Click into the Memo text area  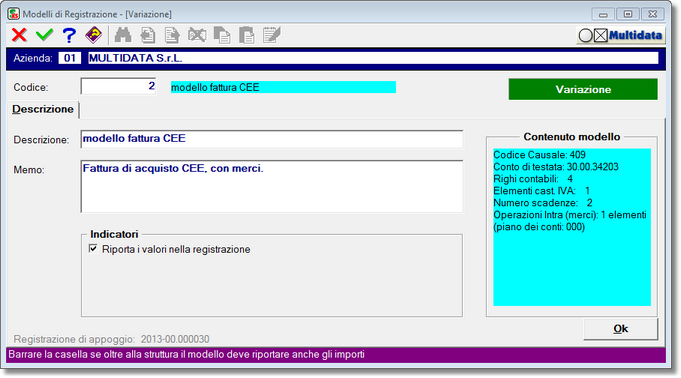coord(272,186)
